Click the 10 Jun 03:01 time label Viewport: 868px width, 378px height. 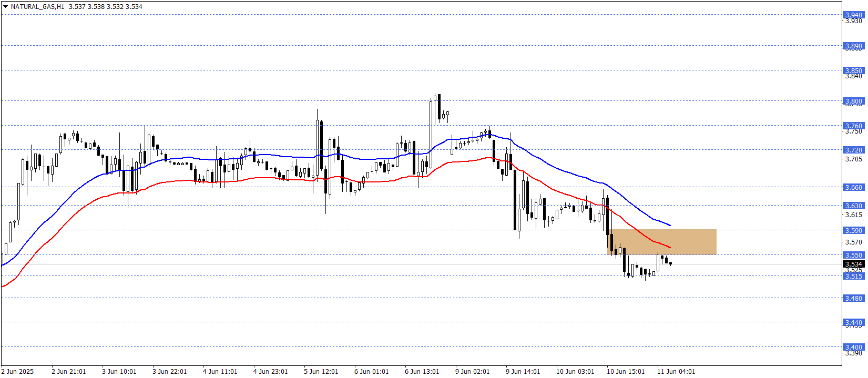[x=576, y=372]
